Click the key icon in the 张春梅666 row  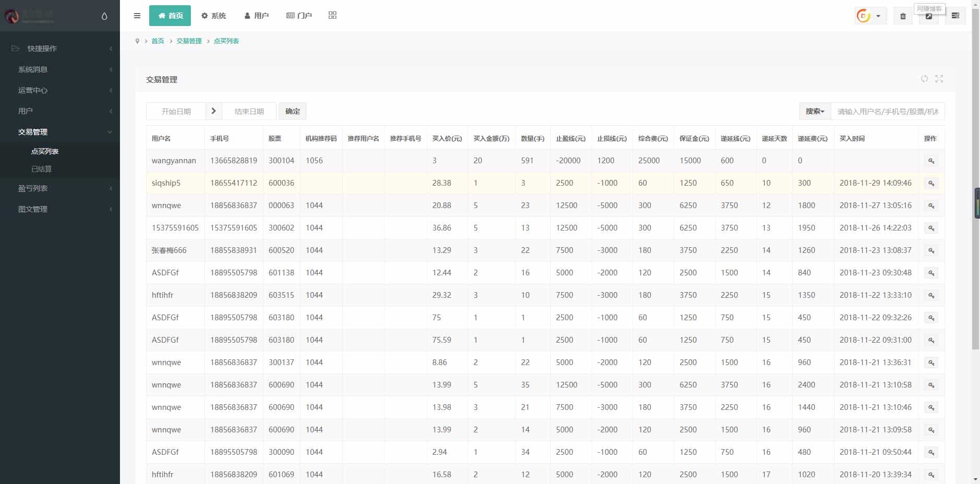coord(931,251)
